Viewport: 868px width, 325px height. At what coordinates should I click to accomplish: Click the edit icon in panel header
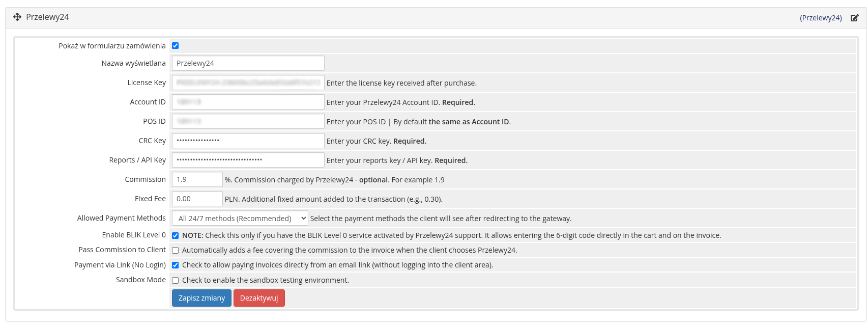(x=855, y=18)
